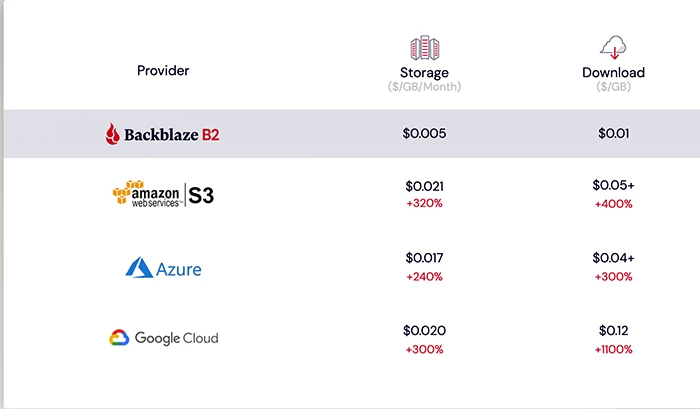The height and width of the screenshot is (409, 700).
Task: Select the Google Cloud logo
Action: click(x=163, y=338)
